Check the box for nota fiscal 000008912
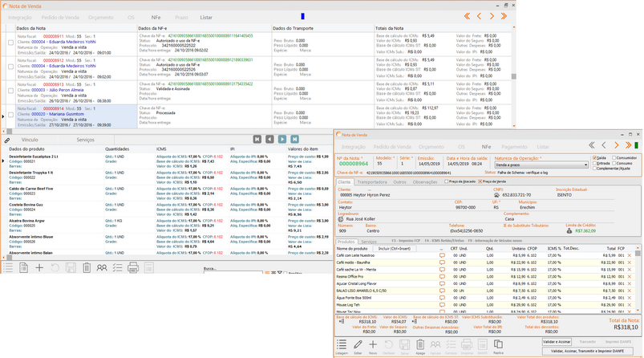Viewport: 644px width, 358px height. (10, 67)
